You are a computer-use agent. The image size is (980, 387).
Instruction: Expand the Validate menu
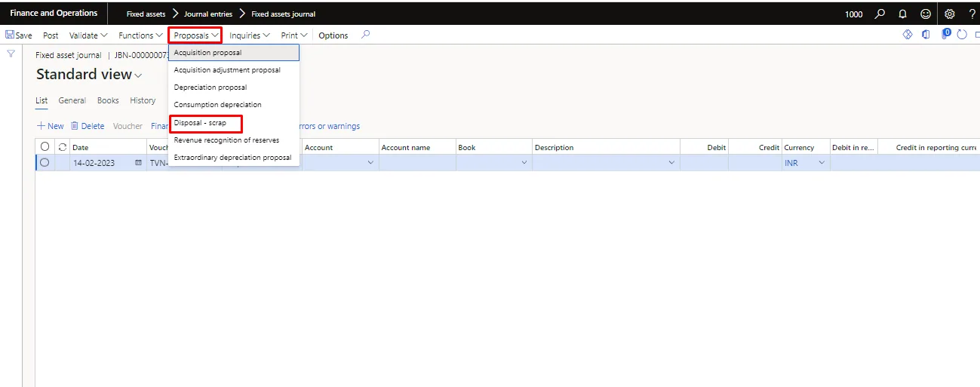click(88, 35)
